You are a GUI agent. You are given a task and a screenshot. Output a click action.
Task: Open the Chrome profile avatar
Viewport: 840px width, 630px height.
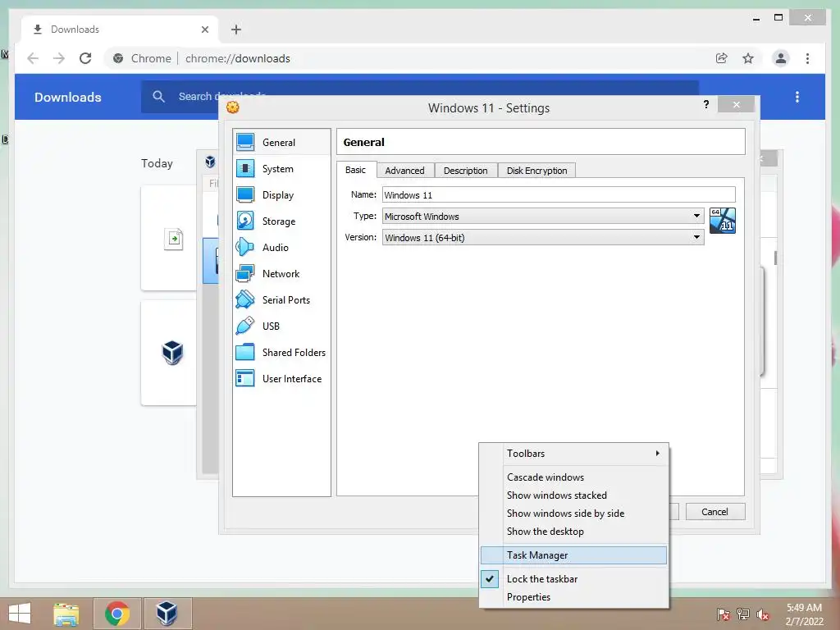(781, 58)
